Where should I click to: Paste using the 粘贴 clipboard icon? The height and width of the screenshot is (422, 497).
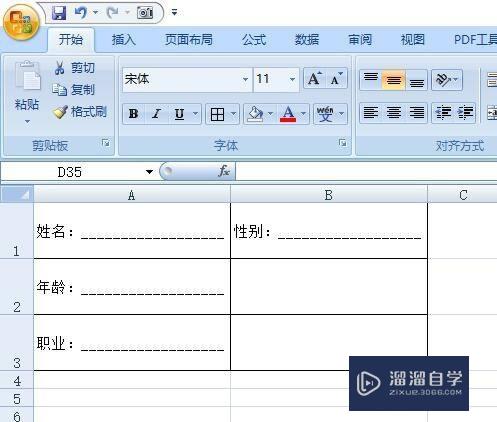pyautogui.click(x=27, y=76)
